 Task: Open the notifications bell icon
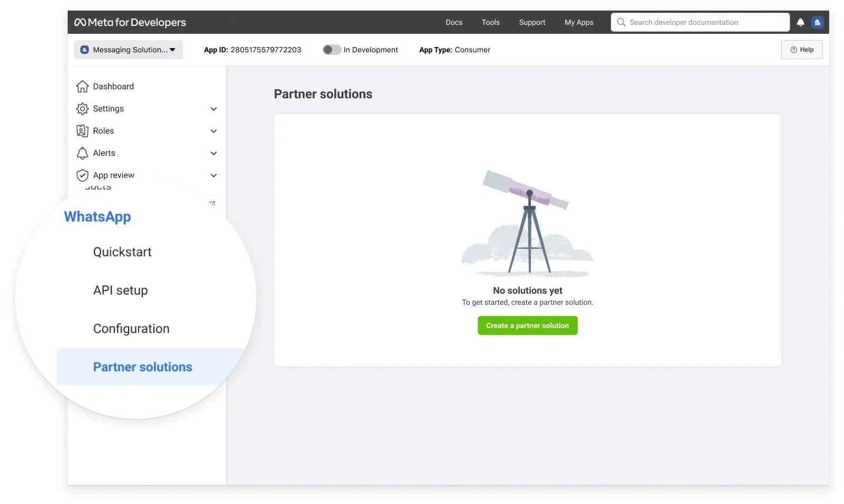tap(800, 22)
